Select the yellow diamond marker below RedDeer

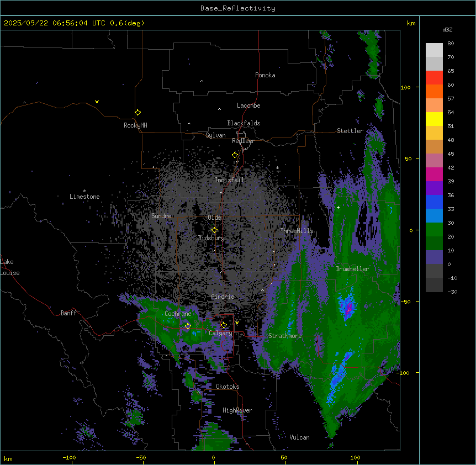click(x=235, y=155)
